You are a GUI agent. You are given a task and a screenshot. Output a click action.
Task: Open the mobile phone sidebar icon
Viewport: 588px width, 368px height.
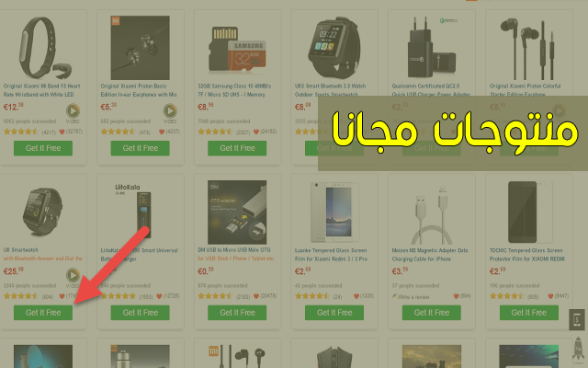pyautogui.click(x=577, y=320)
